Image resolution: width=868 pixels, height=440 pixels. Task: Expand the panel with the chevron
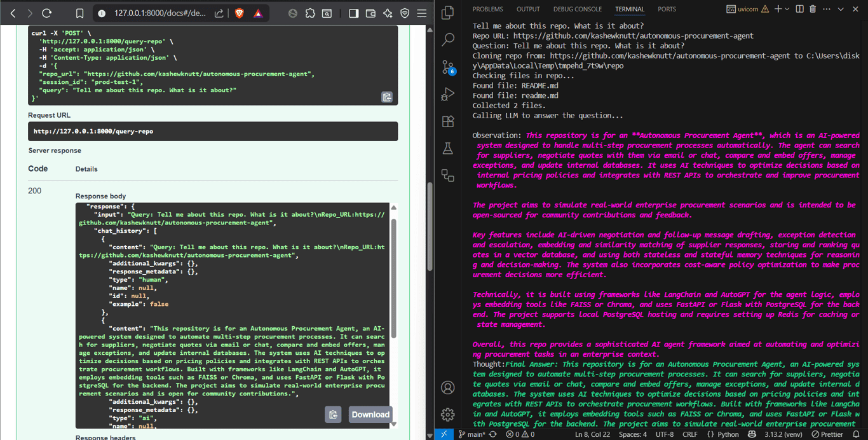click(840, 9)
